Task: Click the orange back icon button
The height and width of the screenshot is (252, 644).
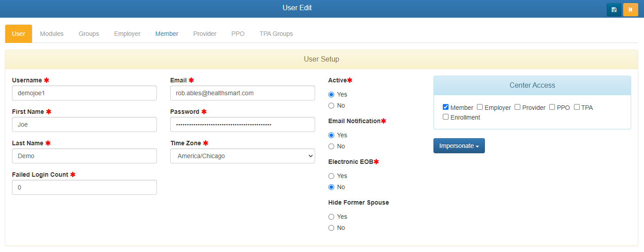Action: tap(630, 10)
